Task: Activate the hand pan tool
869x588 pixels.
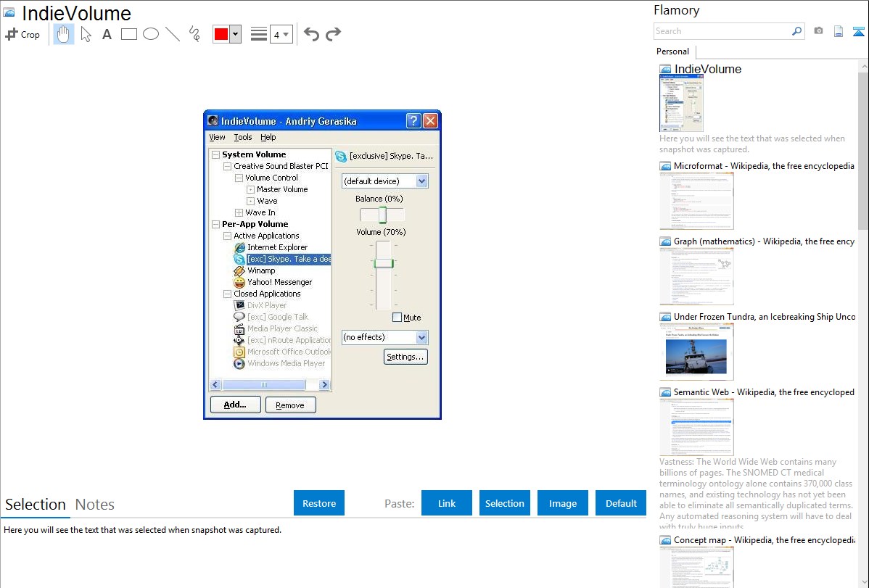Action: (63, 34)
